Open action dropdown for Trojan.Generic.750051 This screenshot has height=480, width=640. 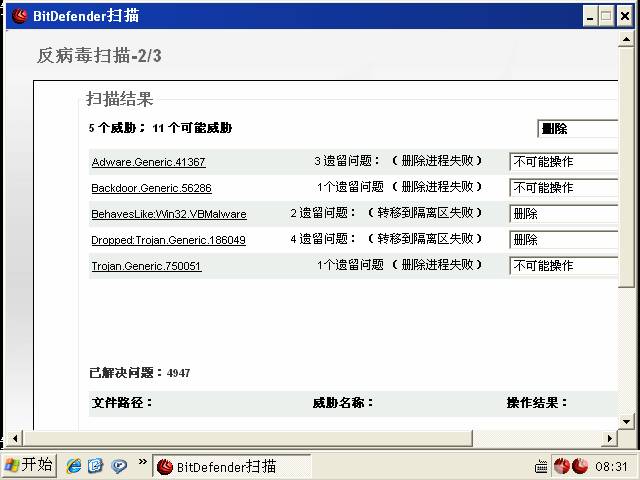(564, 266)
